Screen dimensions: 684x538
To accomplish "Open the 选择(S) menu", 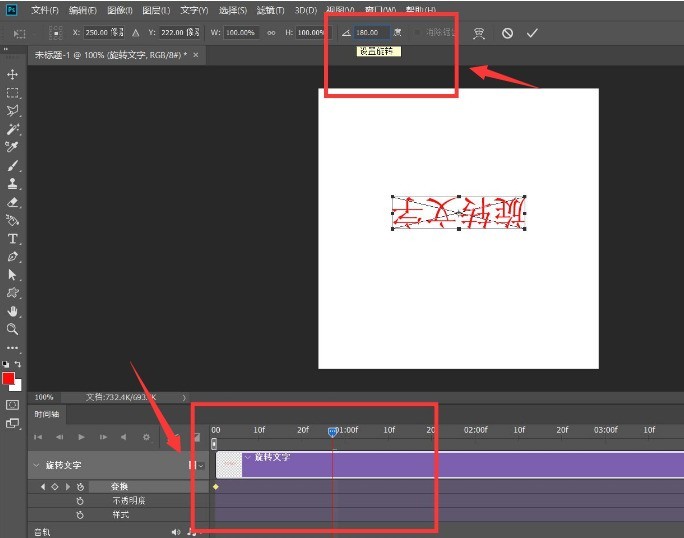I will 233,10.
